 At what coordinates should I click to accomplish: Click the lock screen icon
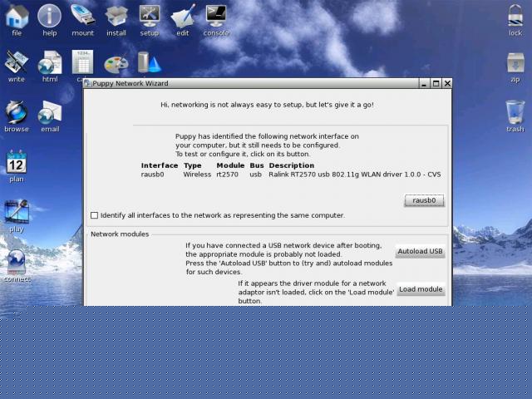515,17
